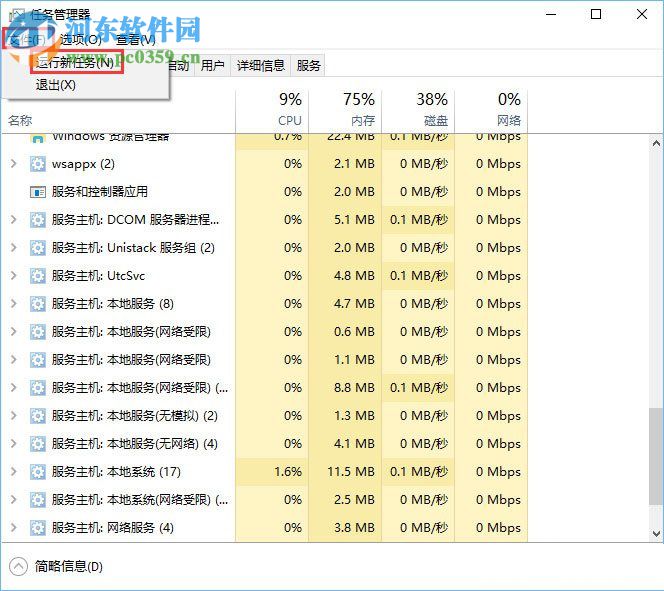Select 服务主机: 本地系统(网络受限) row text
This screenshot has width=664, height=591.
click(140, 500)
